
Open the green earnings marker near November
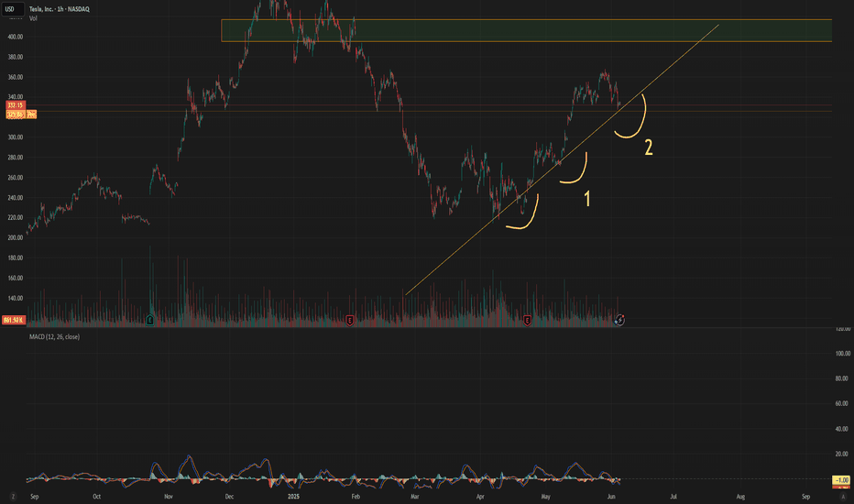pos(149,320)
